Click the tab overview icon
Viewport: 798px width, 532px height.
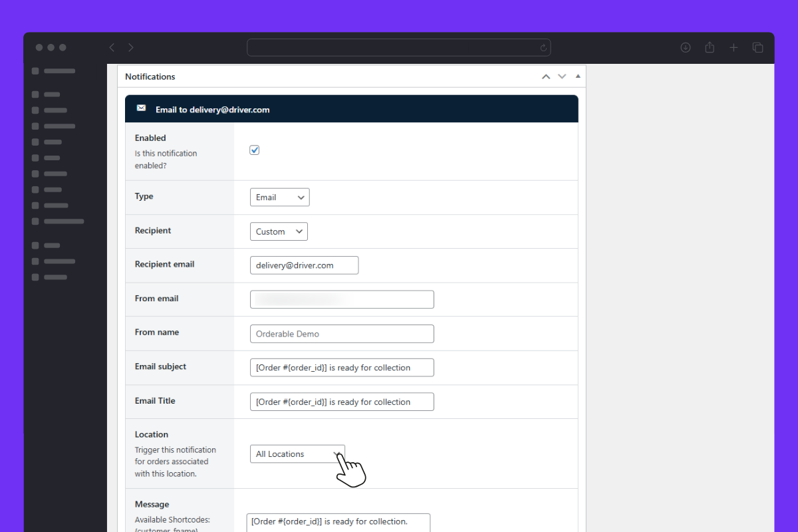pyautogui.click(x=757, y=47)
